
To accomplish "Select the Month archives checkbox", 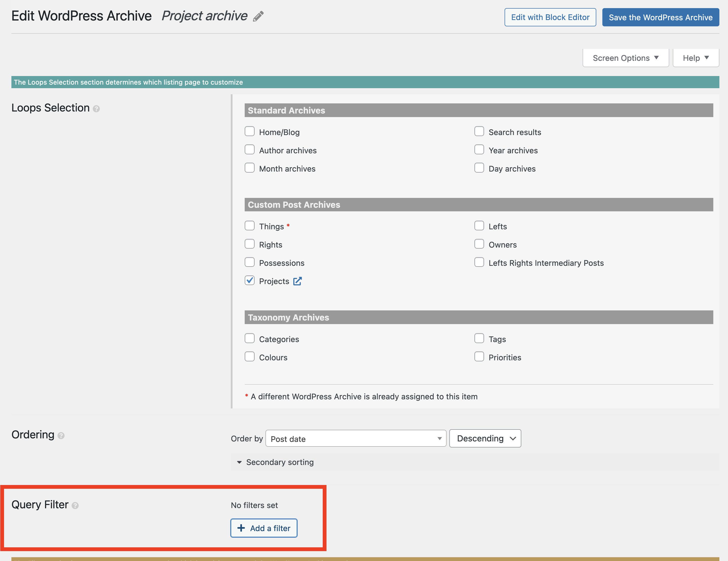I will pos(250,168).
